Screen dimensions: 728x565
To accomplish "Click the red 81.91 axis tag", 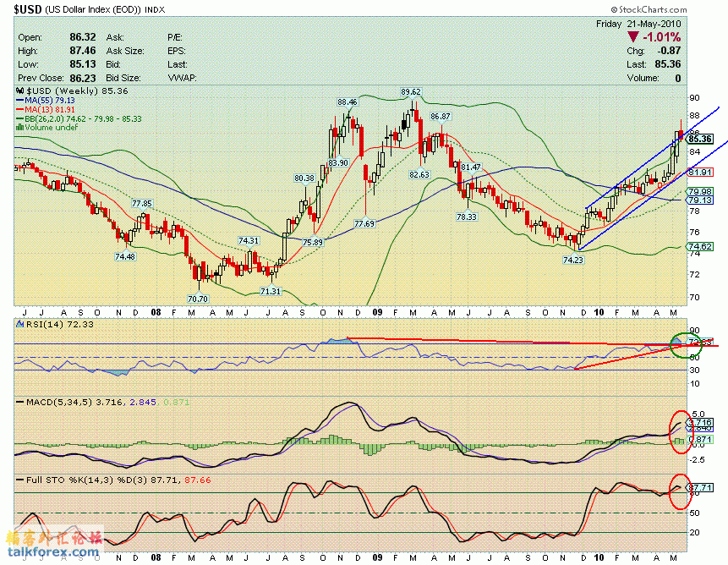I will point(700,173).
